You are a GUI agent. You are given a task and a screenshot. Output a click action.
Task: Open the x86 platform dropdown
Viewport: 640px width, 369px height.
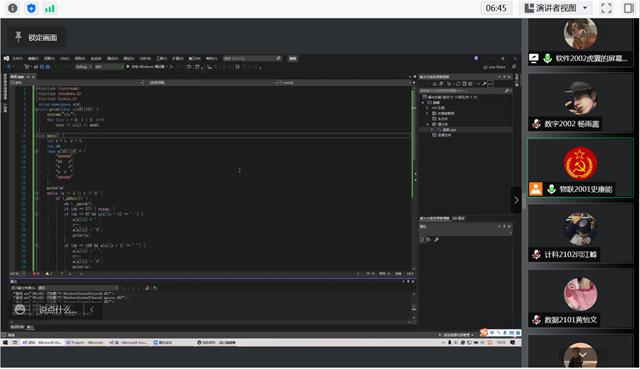109,67
